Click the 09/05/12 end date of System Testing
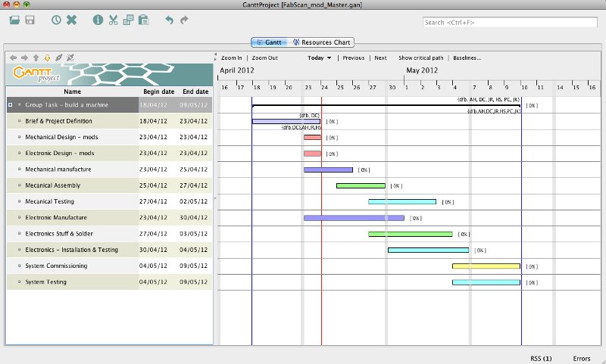This screenshot has width=606, height=364. tap(194, 282)
